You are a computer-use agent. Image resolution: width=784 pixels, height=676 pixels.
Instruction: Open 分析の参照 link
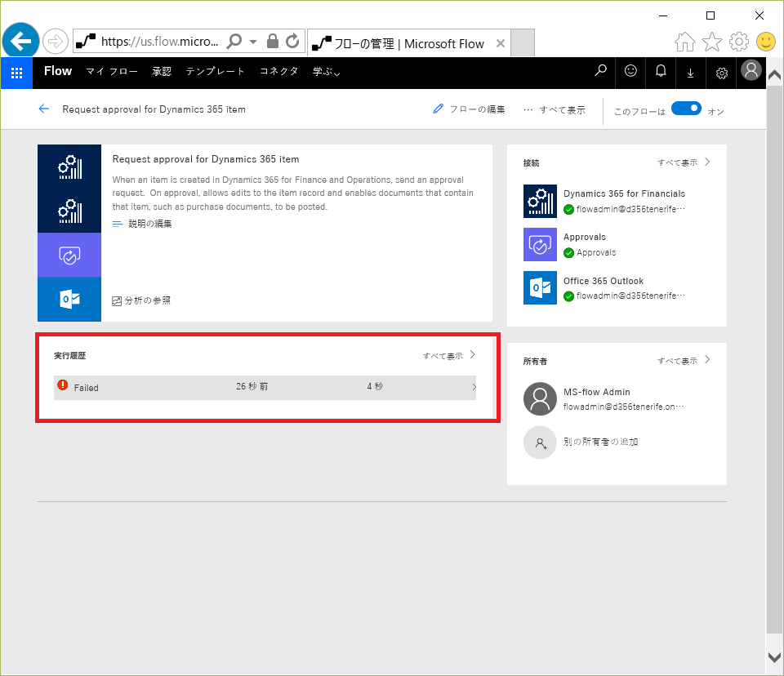coord(148,300)
